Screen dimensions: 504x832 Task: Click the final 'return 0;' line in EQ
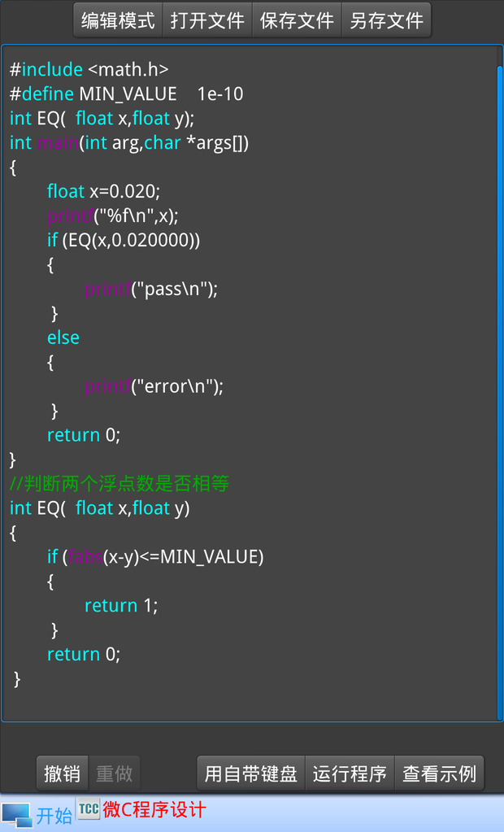pos(84,654)
